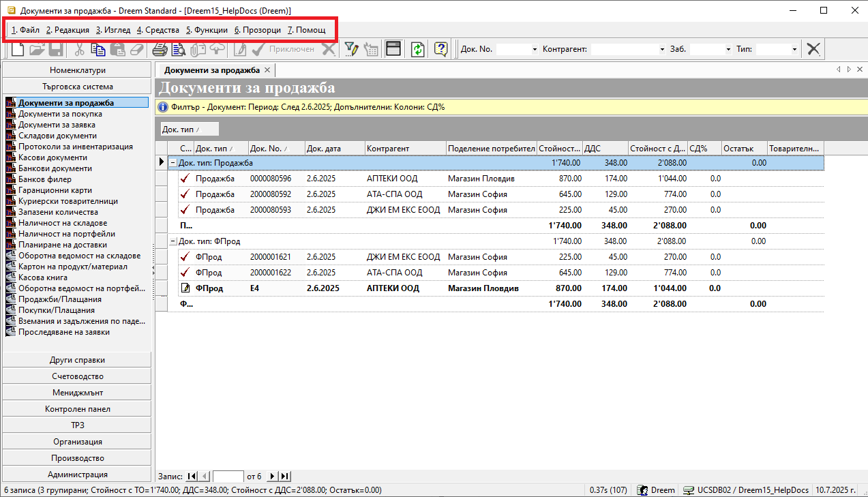
Task: Open Print Preview from the toolbar
Action: pyautogui.click(x=179, y=49)
